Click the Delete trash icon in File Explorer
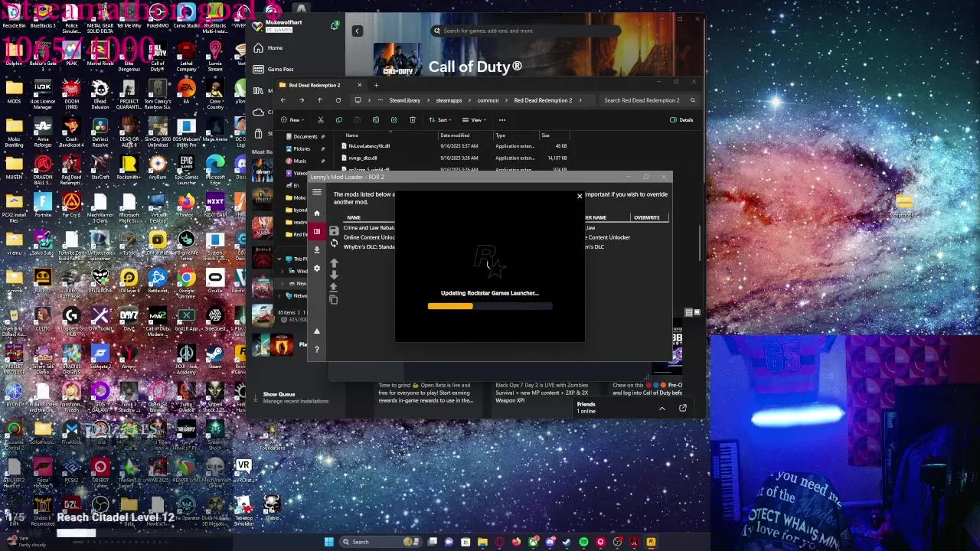The width and height of the screenshot is (980, 551). point(413,119)
